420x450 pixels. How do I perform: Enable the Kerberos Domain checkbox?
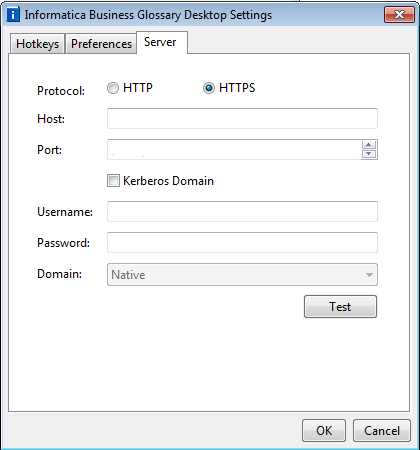coord(113,181)
